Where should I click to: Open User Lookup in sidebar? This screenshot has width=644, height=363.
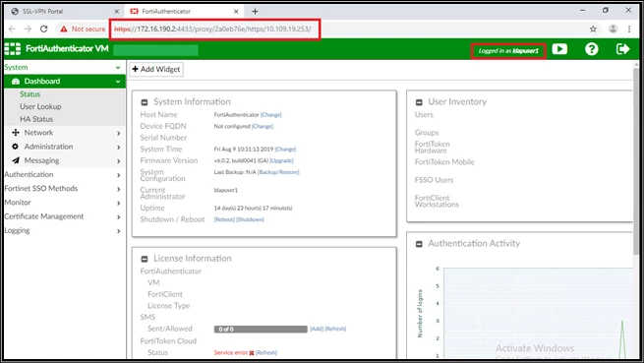[40, 106]
